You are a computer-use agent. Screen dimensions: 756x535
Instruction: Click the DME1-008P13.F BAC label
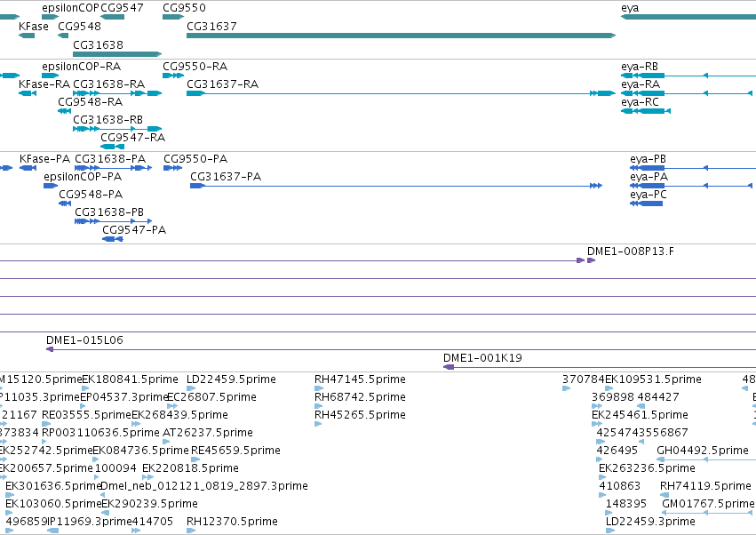click(631, 252)
